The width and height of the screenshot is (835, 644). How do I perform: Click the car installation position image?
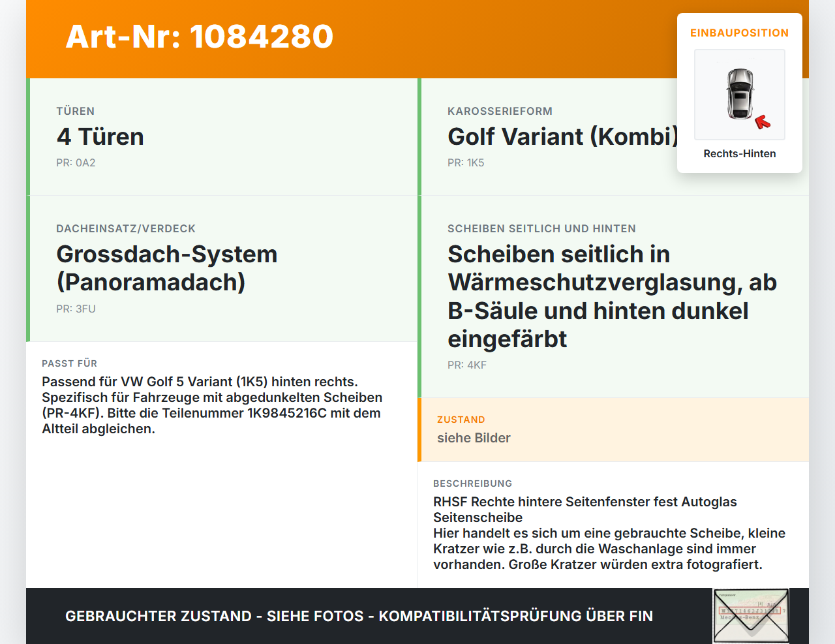[x=740, y=95]
